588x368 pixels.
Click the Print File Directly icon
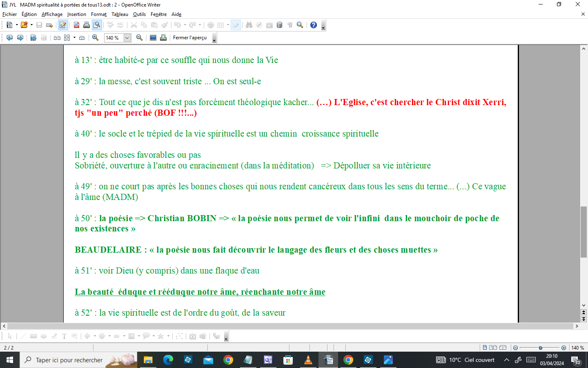click(x=87, y=25)
